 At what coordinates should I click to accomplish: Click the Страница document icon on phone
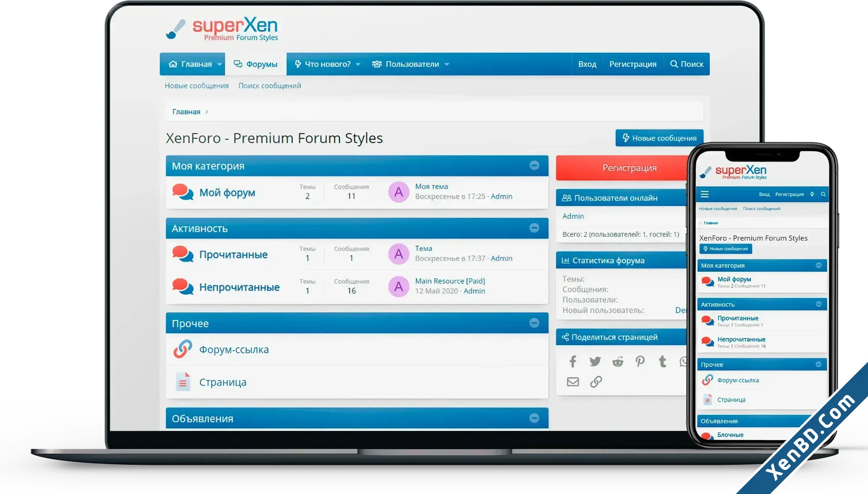tap(707, 399)
